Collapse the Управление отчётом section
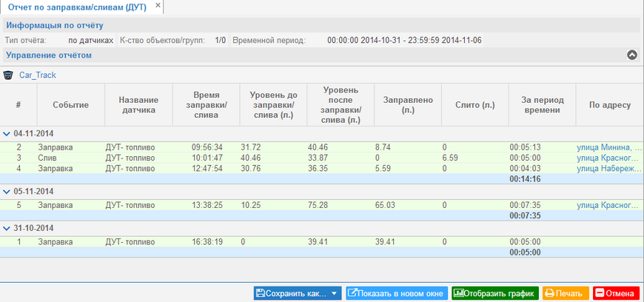Screen dimensions: 644x302 (x=632, y=55)
